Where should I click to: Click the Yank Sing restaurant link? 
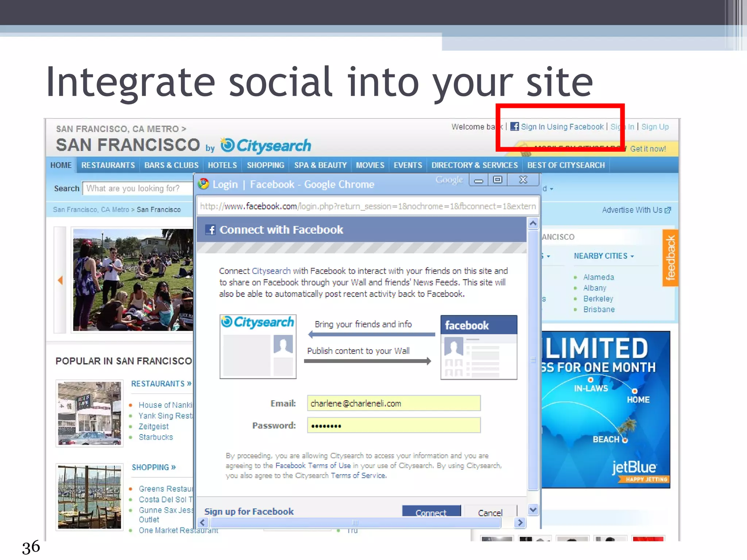[166, 416]
